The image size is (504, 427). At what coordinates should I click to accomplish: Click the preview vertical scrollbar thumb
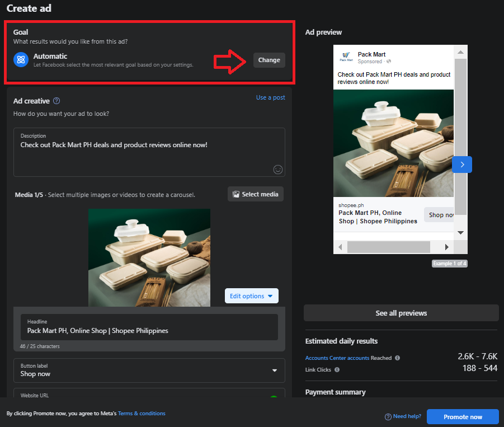[x=460, y=137]
